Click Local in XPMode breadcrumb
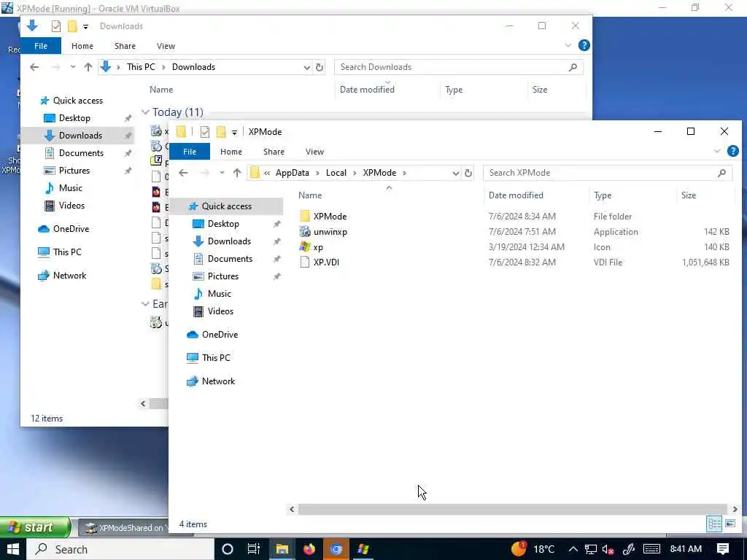This screenshot has width=747, height=560. point(336,173)
